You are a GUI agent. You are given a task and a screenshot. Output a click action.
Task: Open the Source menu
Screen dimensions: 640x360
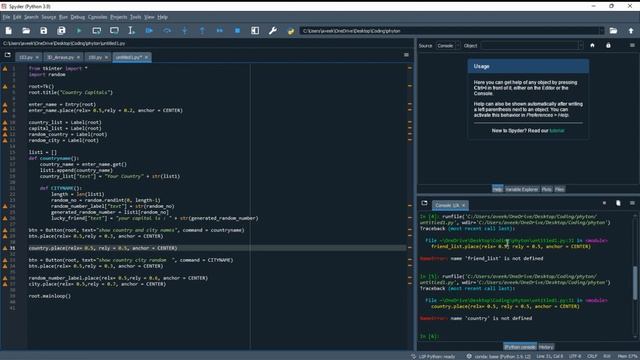point(49,17)
